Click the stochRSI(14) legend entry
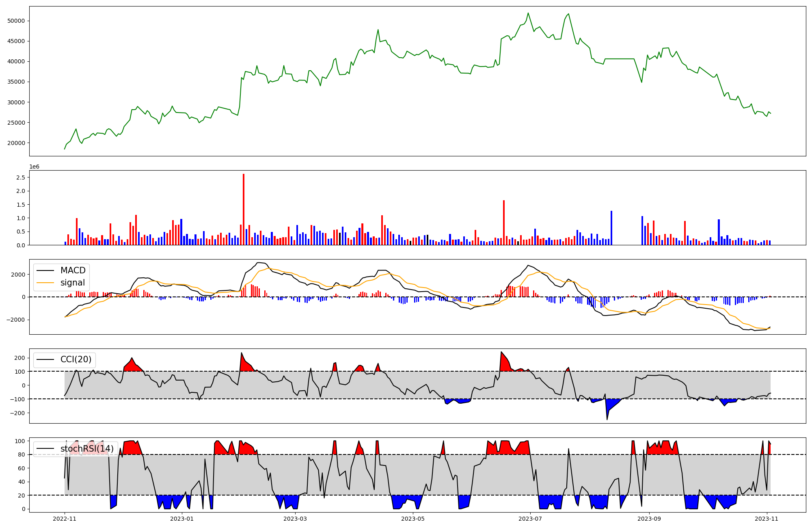812x528 pixels. (x=87, y=449)
